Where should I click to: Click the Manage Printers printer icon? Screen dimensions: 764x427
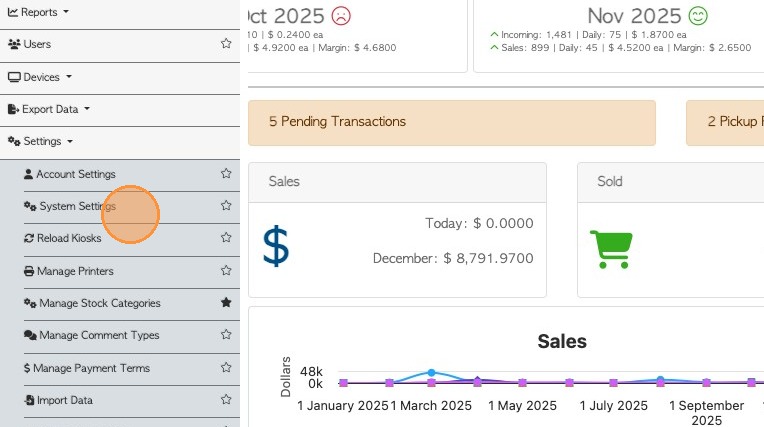pyautogui.click(x=29, y=271)
